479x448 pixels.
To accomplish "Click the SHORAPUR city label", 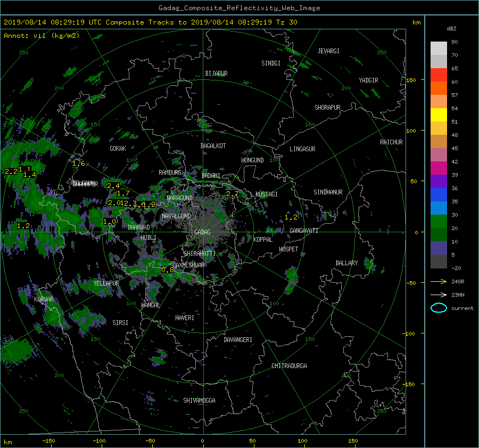I will (327, 108).
